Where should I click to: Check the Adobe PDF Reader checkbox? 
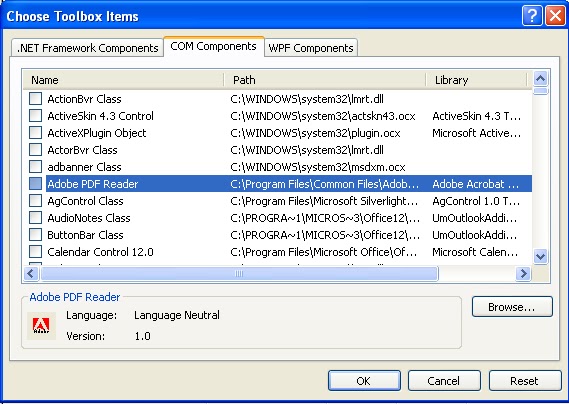click(35, 184)
